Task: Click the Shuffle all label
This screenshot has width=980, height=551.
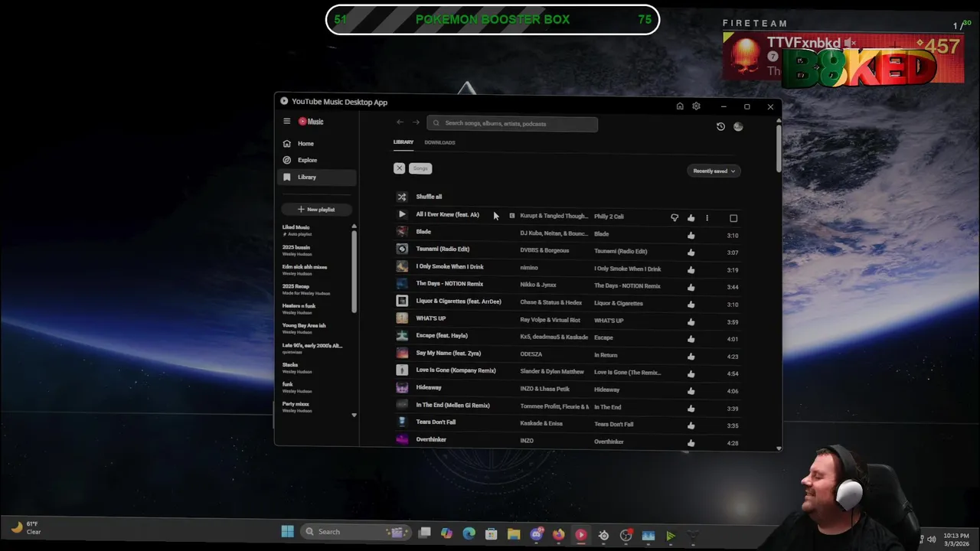Action: 429,197
